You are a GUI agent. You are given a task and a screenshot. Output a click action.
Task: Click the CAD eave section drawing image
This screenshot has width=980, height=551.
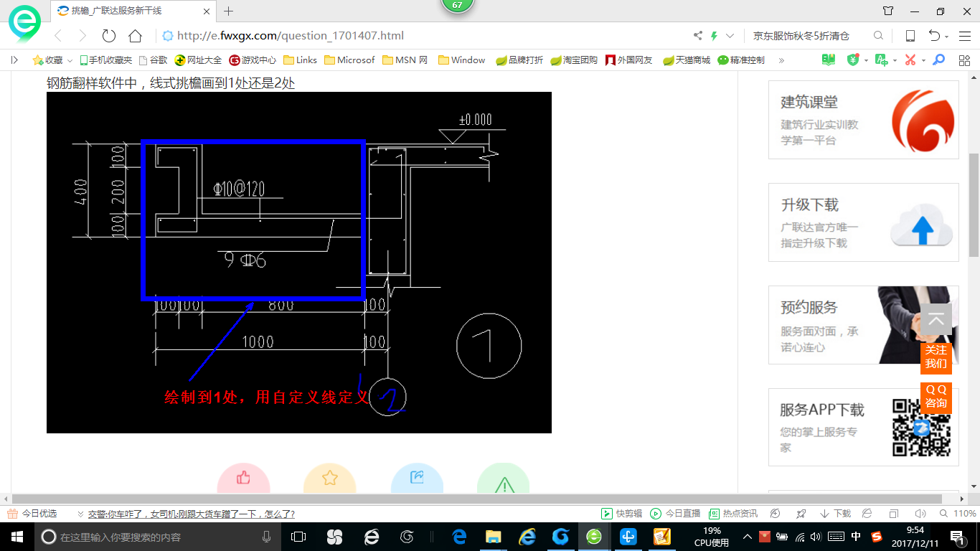pos(299,263)
